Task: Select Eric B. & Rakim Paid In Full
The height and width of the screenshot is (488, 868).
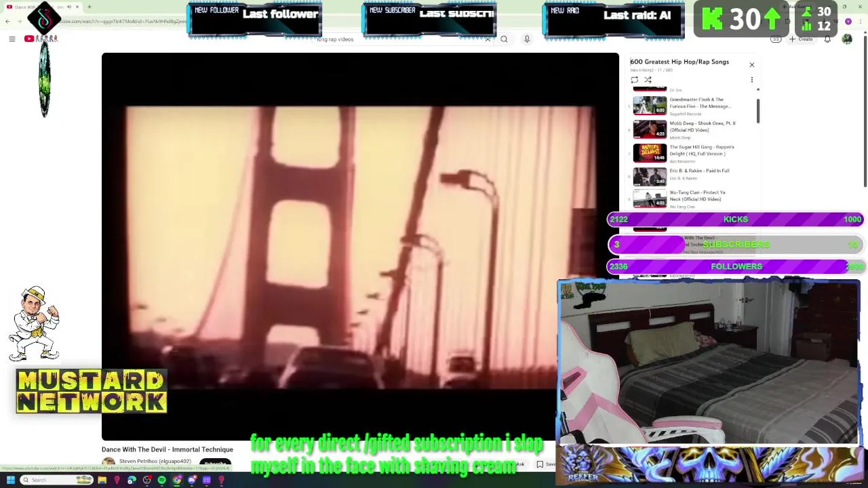Action: (x=699, y=171)
